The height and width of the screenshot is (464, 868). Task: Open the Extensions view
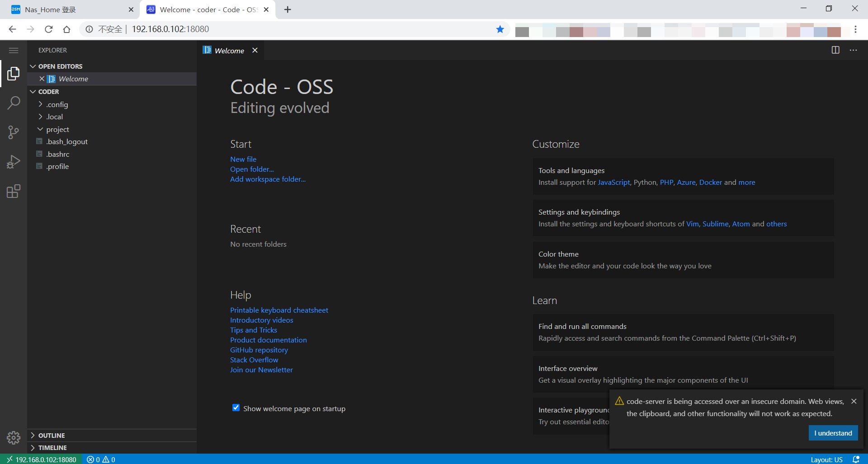coord(14,191)
